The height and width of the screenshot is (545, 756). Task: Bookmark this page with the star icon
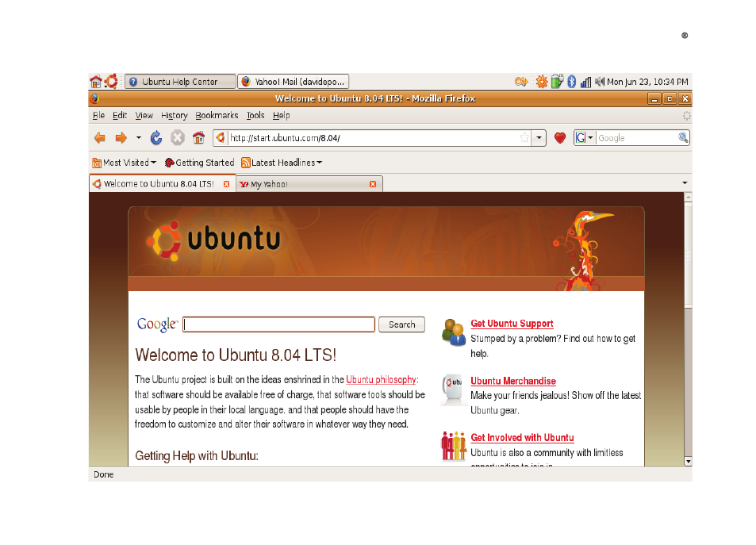pyautogui.click(x=524, y=138)
